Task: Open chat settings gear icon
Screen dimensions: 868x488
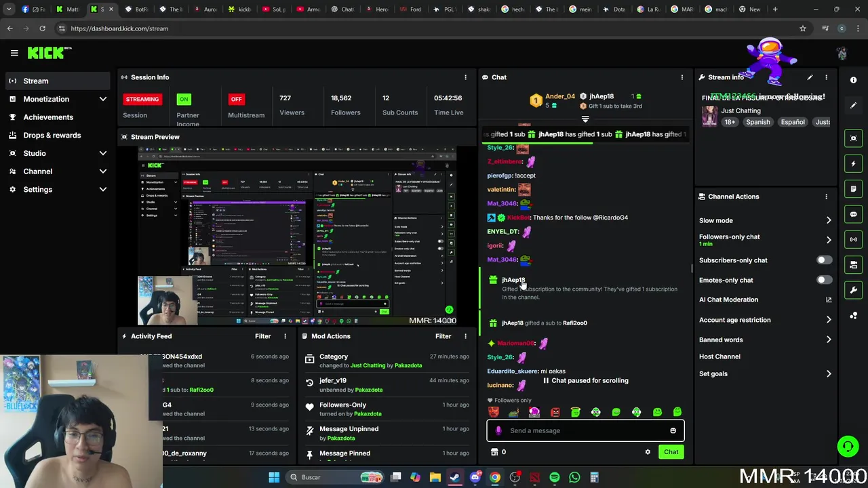Action: (648, 452)
